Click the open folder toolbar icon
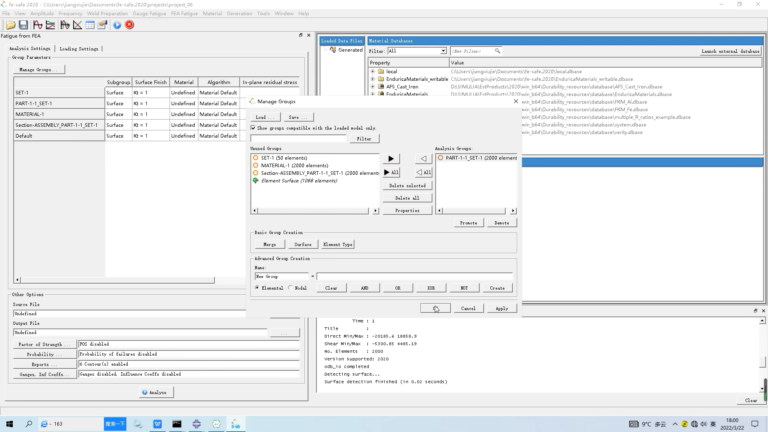 [x=10, y=25]
